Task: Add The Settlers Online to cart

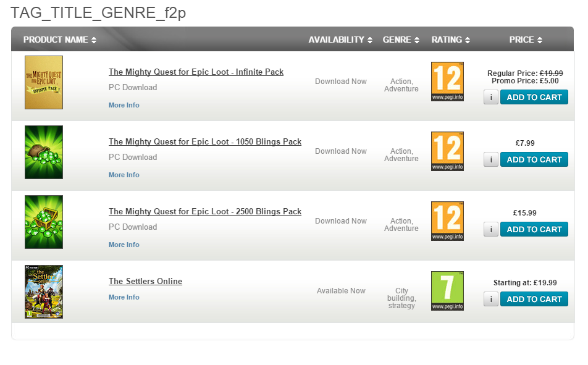Action: [x=534, y=299]
